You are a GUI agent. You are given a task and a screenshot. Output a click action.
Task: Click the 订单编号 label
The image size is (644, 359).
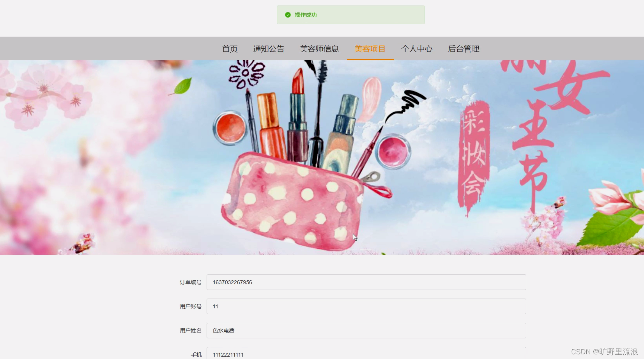pos(191,282)
